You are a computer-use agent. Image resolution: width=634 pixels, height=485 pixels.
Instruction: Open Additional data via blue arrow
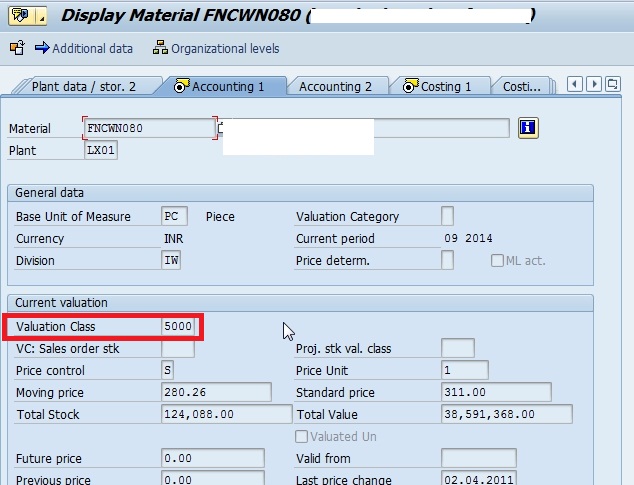(x=42, y=48)
